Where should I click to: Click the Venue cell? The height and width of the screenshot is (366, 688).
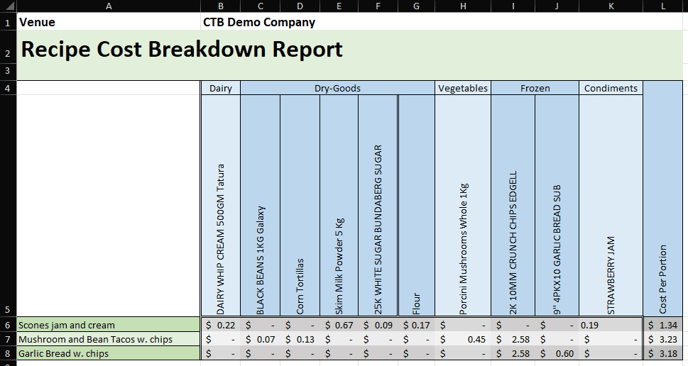tap(108, 22)
